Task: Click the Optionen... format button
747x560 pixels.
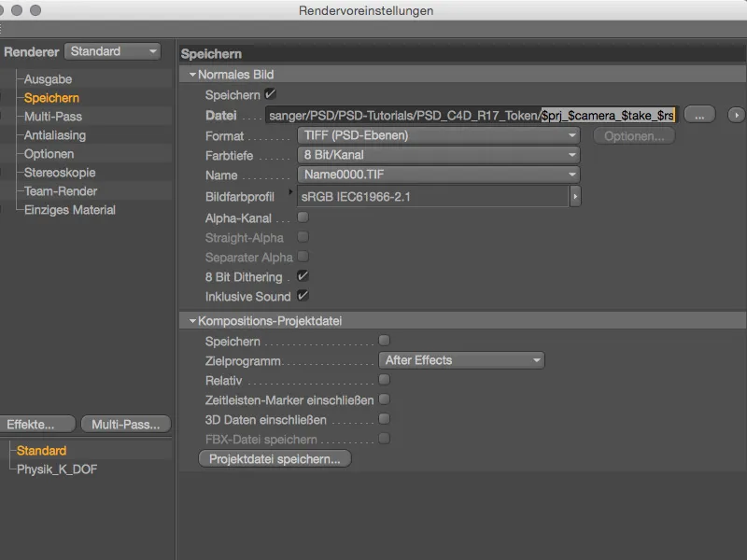Action: [634, 136]
